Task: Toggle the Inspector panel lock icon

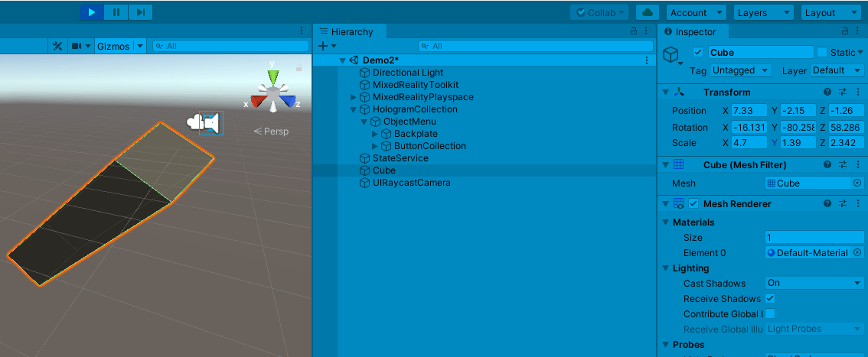Action: 845,31
